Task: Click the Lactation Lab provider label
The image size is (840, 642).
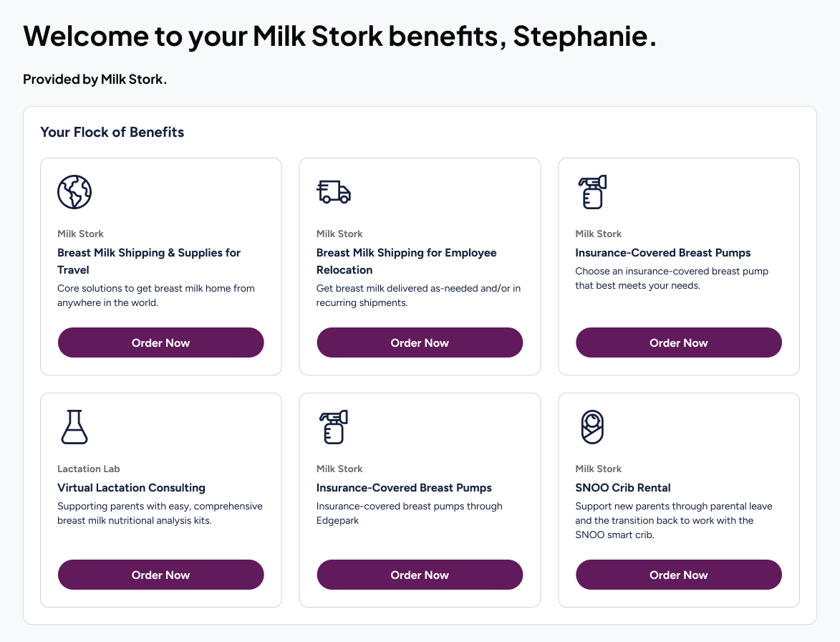Action: coord(89,469)
